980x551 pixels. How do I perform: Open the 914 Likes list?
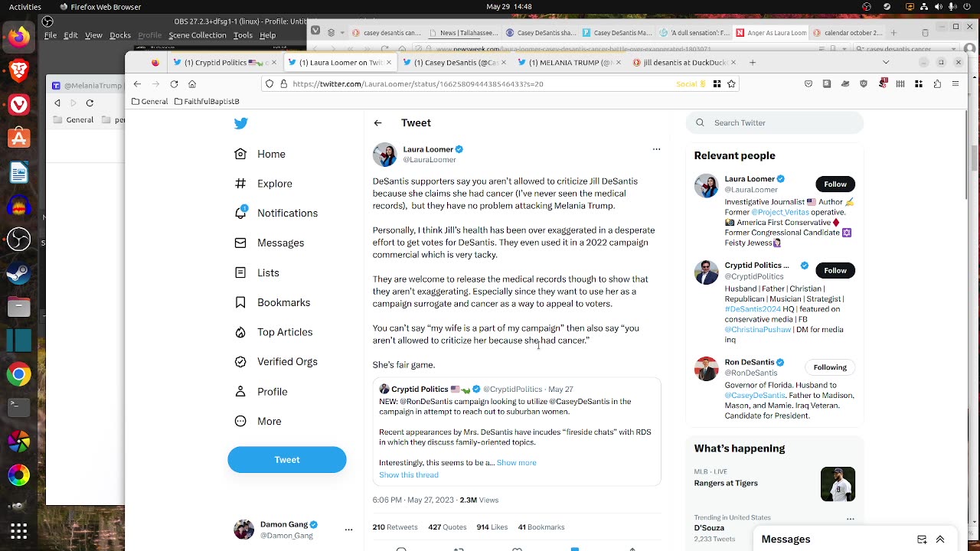pyautogui.click(x=492, y=527)
